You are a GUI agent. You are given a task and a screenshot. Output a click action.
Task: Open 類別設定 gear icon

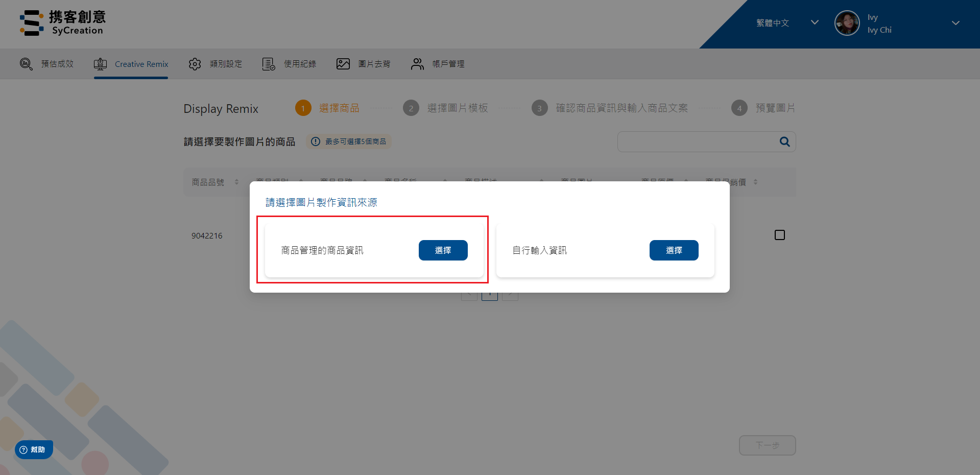195,64
